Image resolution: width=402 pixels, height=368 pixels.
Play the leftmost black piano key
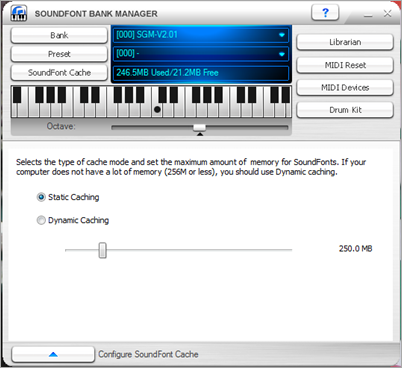pyautogui.click(x=17, y=95)
